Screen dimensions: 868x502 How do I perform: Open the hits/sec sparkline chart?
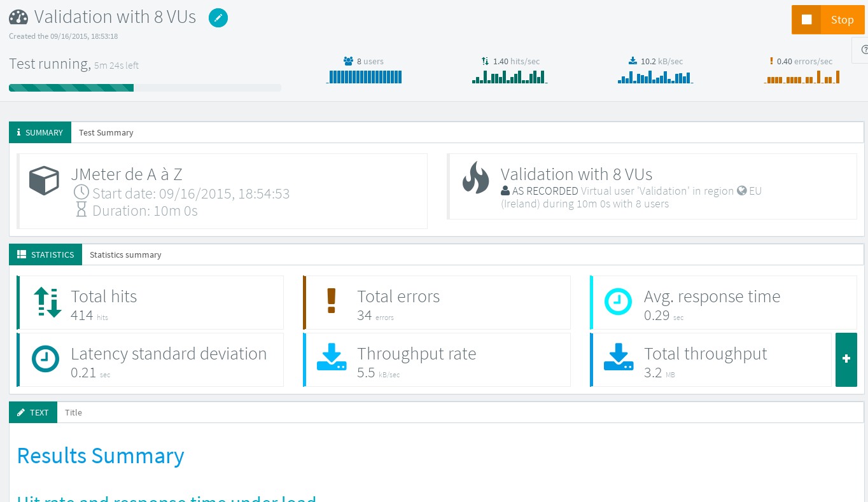(509, 76)
